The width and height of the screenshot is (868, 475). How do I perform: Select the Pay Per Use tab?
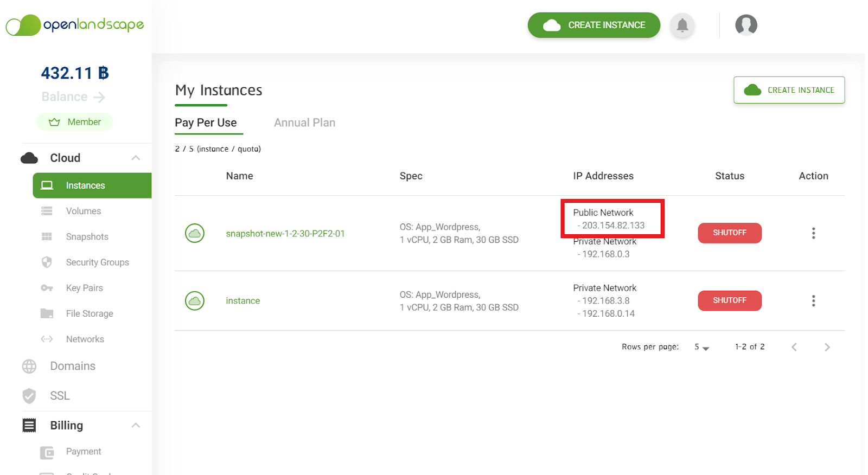206,123
